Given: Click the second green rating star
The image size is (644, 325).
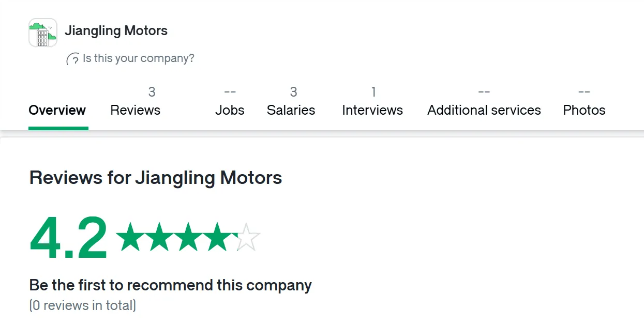Looking at the screenshot, I should click(x=159, y=237).
